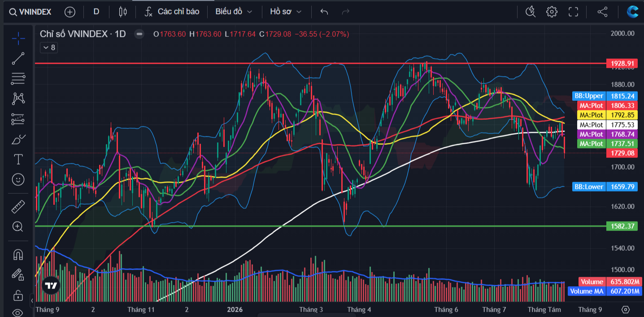Click the 2000.00 price scale value

pyautogui.click(x=622, y=33)
